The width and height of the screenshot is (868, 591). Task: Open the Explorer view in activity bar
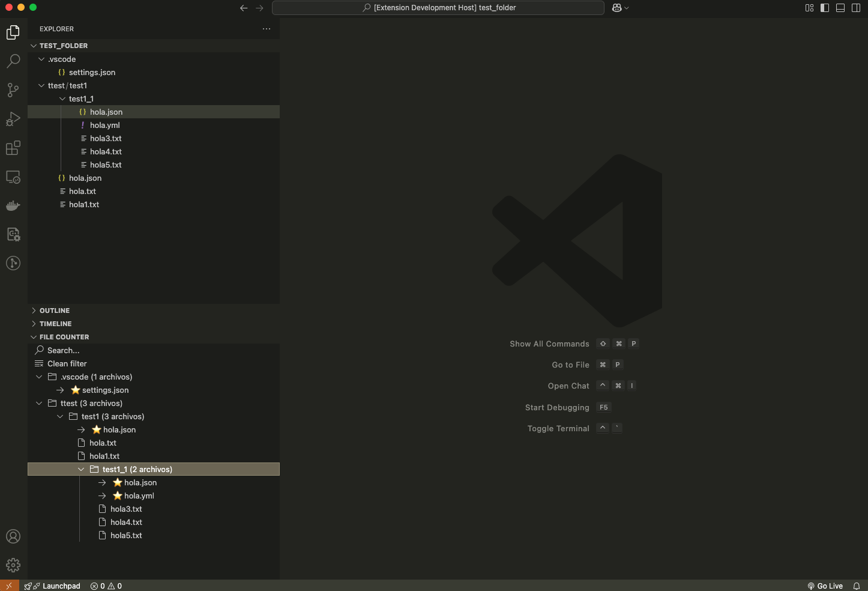[13, 32]
